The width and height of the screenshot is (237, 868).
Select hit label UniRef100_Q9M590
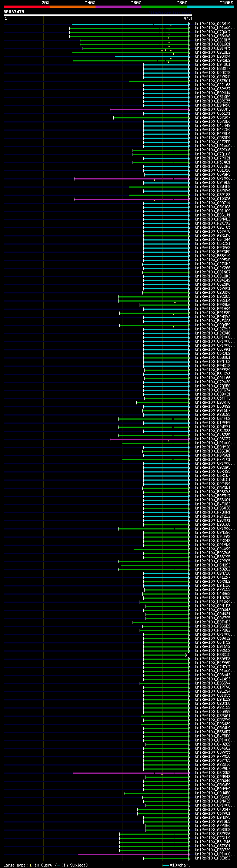click(213, 532)
